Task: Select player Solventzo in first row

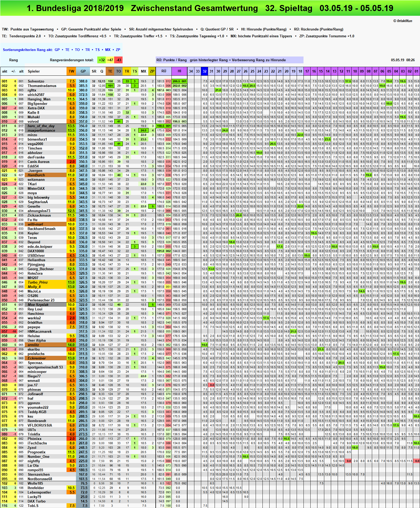Action: point(36,81)
